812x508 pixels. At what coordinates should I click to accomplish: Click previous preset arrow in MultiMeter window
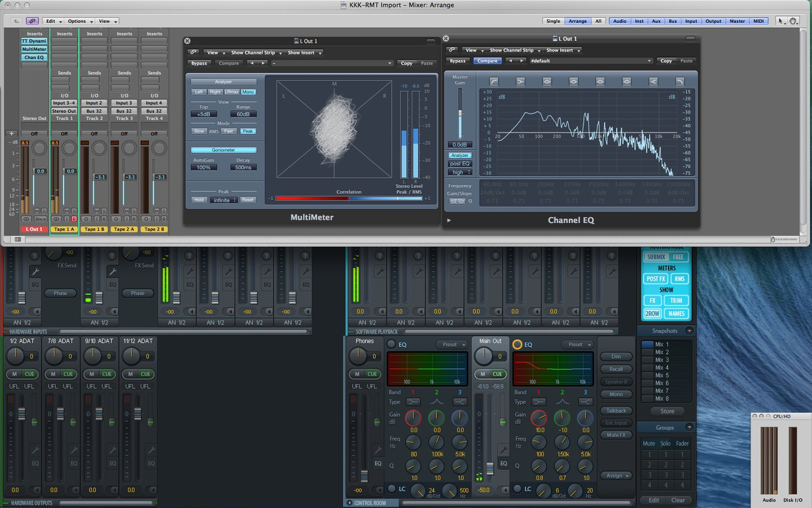252,63
